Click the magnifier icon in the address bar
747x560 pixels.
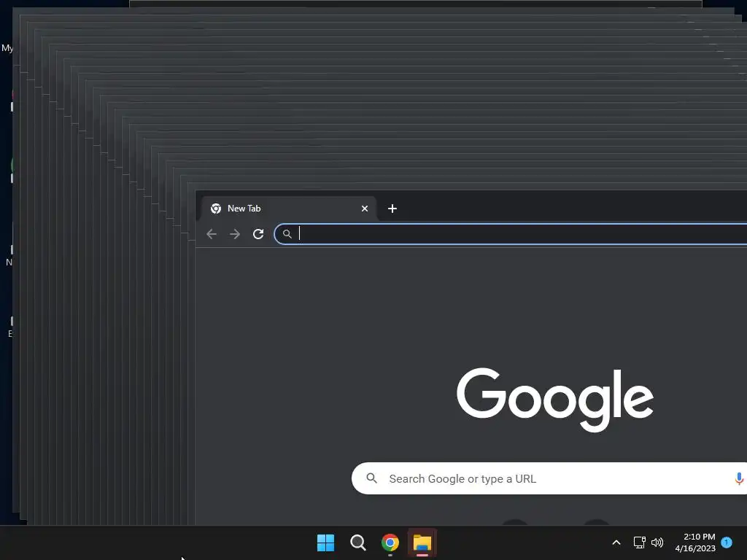click(287, 234)
